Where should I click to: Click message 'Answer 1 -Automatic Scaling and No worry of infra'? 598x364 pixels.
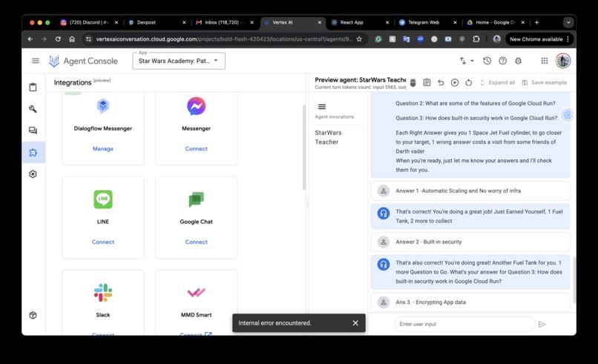coord(470,191)
